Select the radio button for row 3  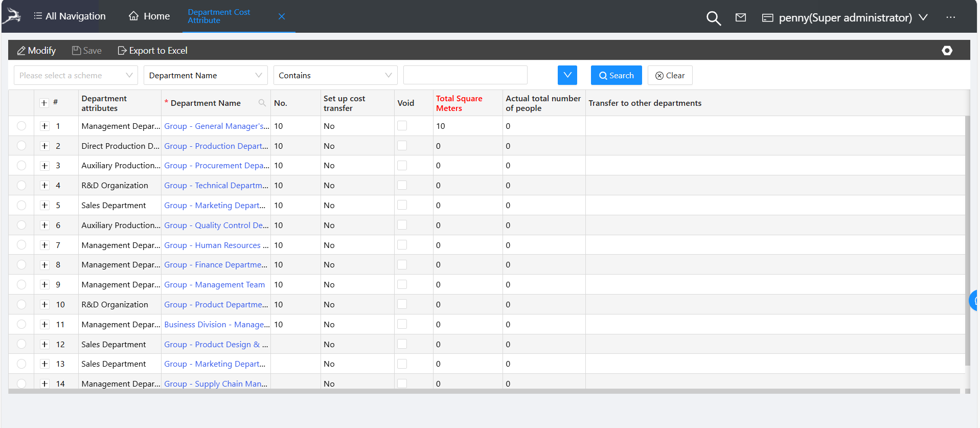[x=21, y=166]
